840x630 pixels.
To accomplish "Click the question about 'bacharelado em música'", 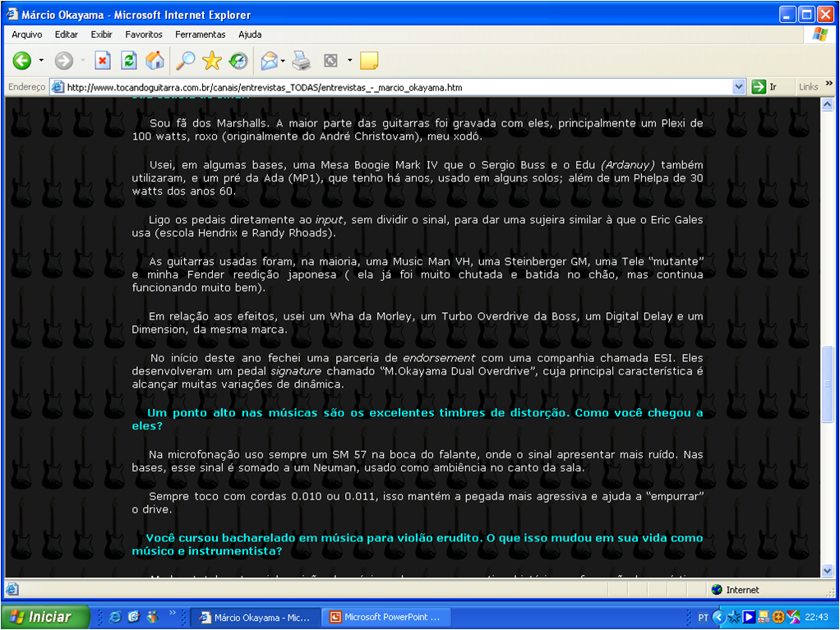I will coord(417,545).
